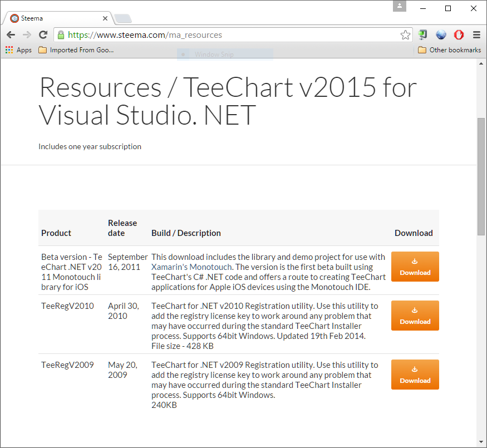Screen dimensions: 487x448
Task: Download TeeRegV2009 registration utility
Action: click(x=415, y=375)
